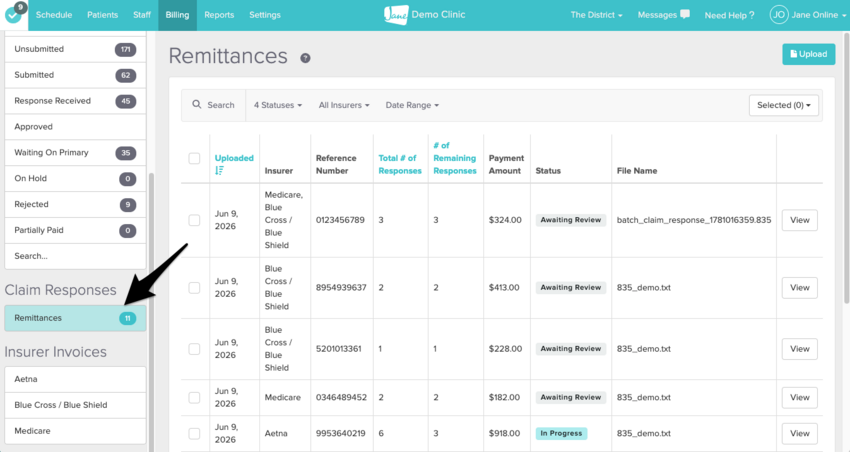The width and height of the screenshot is (850, 452).
Task: Click the Search field in filter bar
Action: [x=214, y=105]
